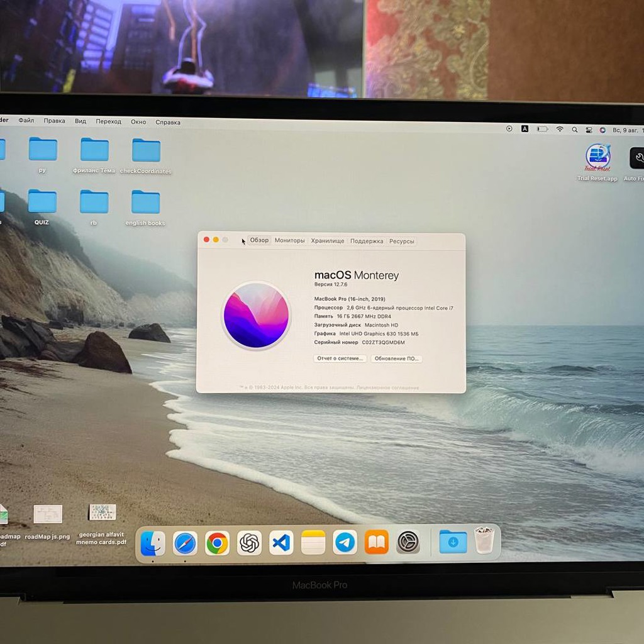Select the "rb" folder on the desktop
Viewport: 644px width, 644px height.
point(94,208)
